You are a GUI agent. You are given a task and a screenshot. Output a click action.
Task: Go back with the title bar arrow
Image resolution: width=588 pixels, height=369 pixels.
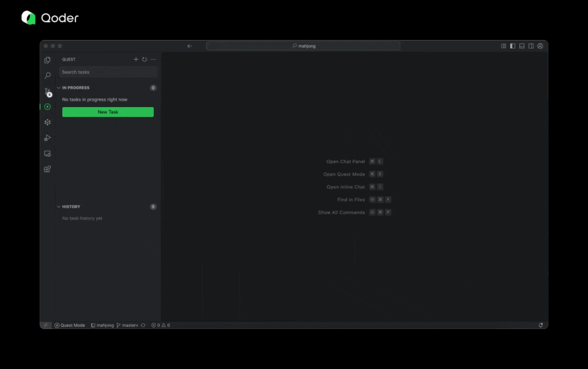(190, 46)
